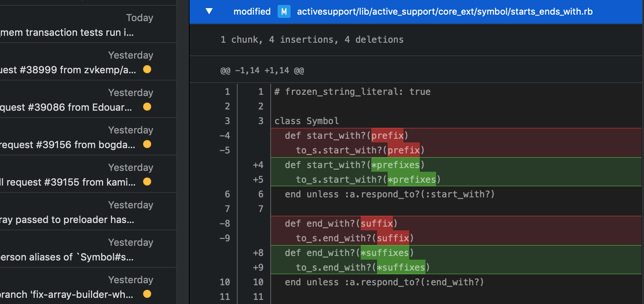
Task: Click the 'modified' status label in file header
Action: pyautogui.click(x=252, y=11)
